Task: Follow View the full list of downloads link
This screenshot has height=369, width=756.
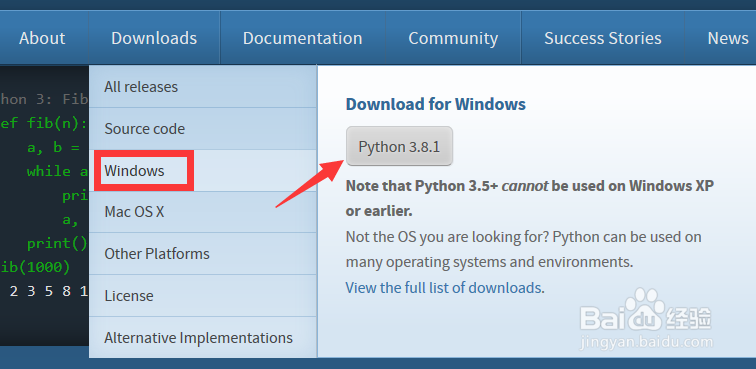Action: [443, 288]
